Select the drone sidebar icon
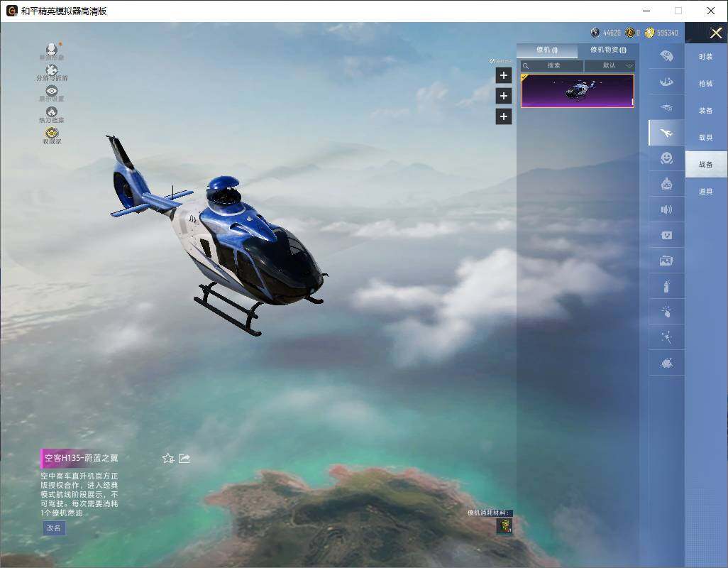This screenshot has height=568, width=728. tap(666, 107)
